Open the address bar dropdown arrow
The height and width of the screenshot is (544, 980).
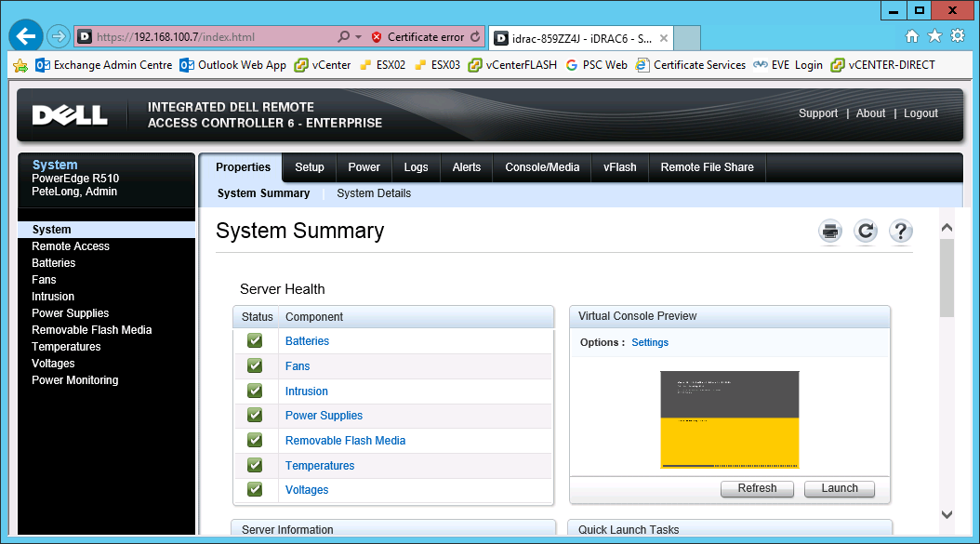(358, 37)
